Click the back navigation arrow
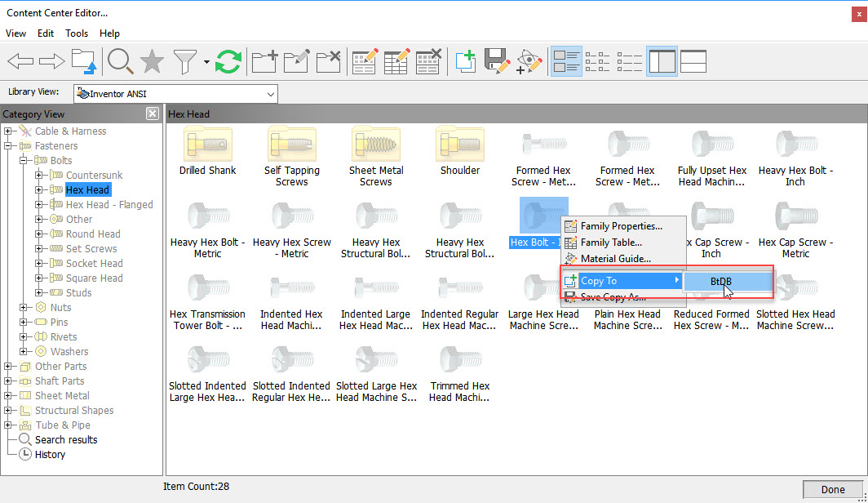The image size is (868, 503). tap(20, 61)
